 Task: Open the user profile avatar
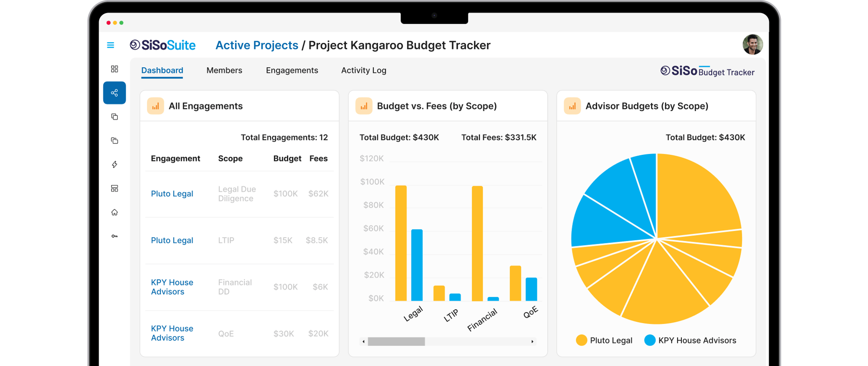(x=753, y=45)
